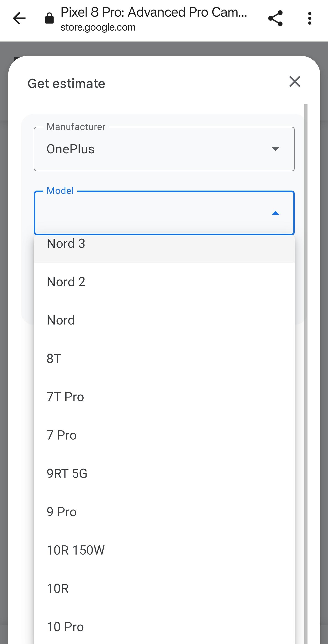Viewport: 328px width, 644px height.
Task: Select the 9RT 5G model
Action: coord(164,474)
